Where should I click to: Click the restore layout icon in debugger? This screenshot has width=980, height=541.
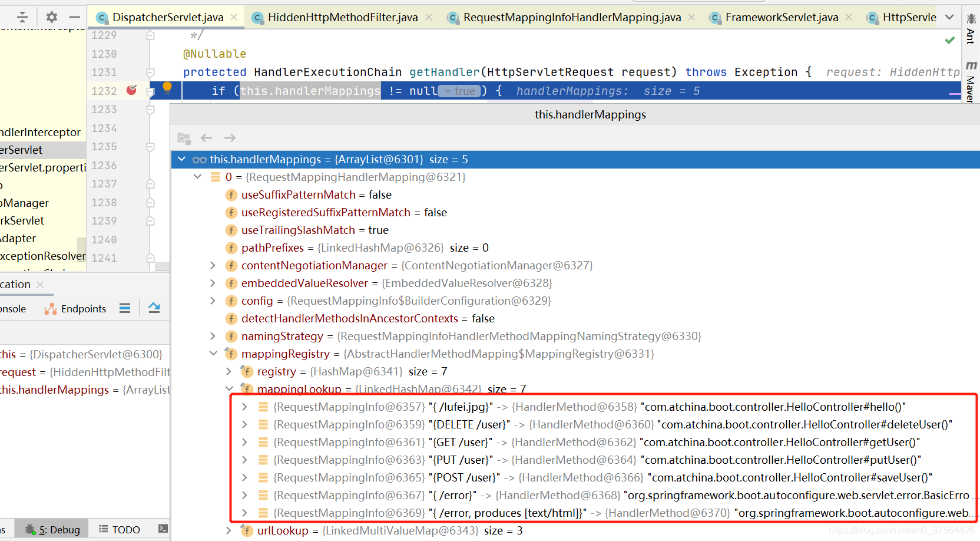(x=154, y=308)
